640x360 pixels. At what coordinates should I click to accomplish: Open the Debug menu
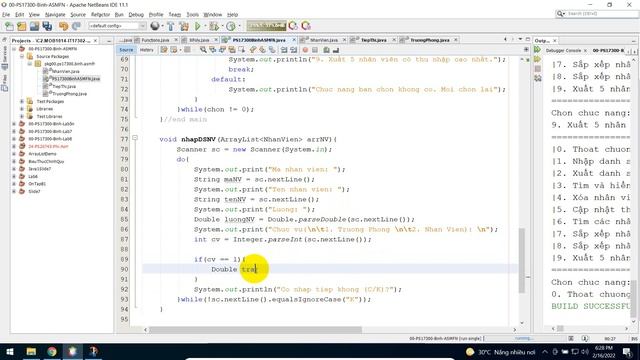click(x=136, y=14)
